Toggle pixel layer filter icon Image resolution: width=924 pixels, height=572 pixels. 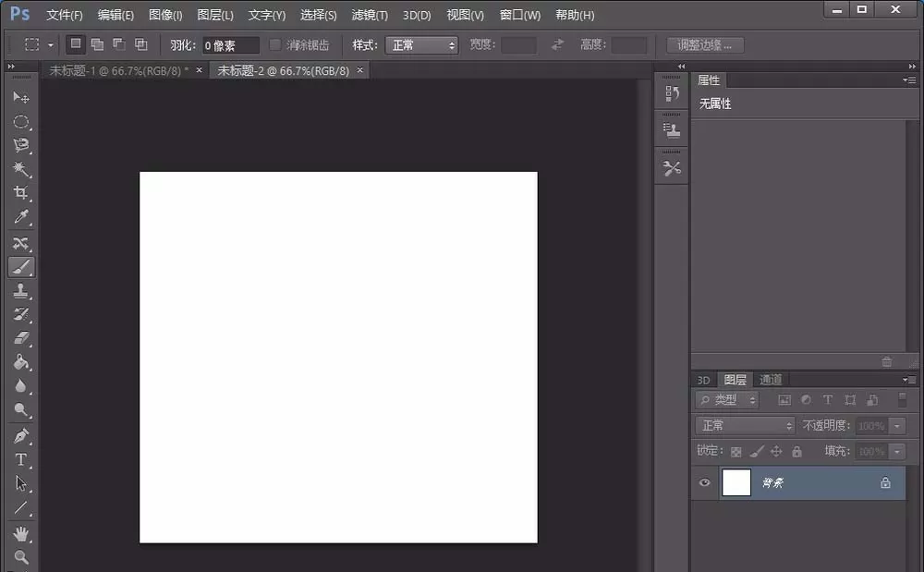(x=784, y=400)
